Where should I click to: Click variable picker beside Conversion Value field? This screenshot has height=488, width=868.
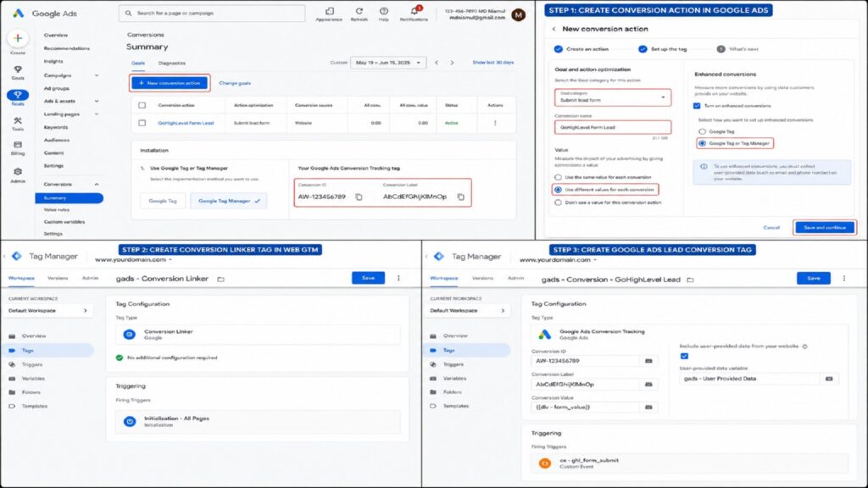pos(648,408)
